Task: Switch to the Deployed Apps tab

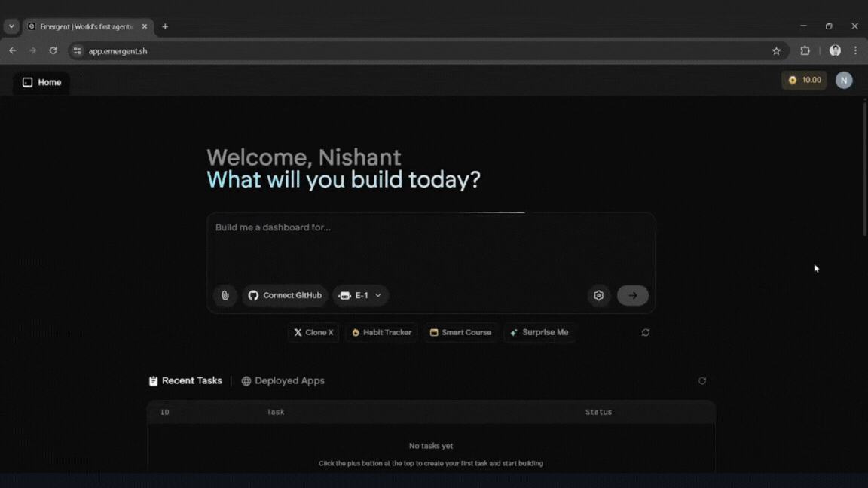Action: (x=283, y=380)
